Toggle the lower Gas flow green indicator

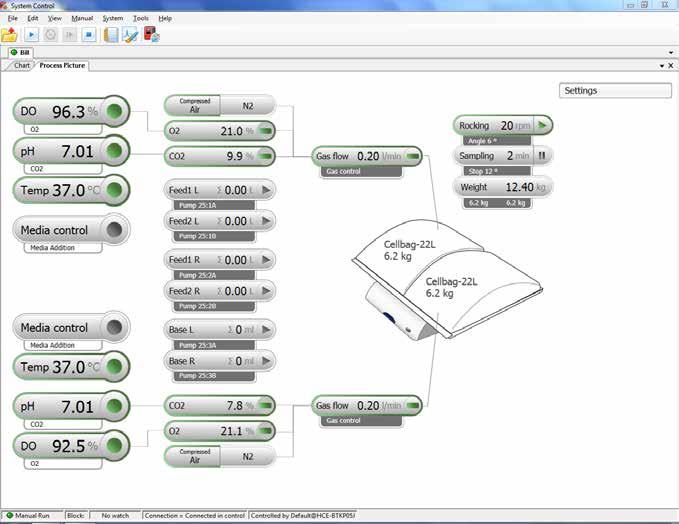(413, 406)
